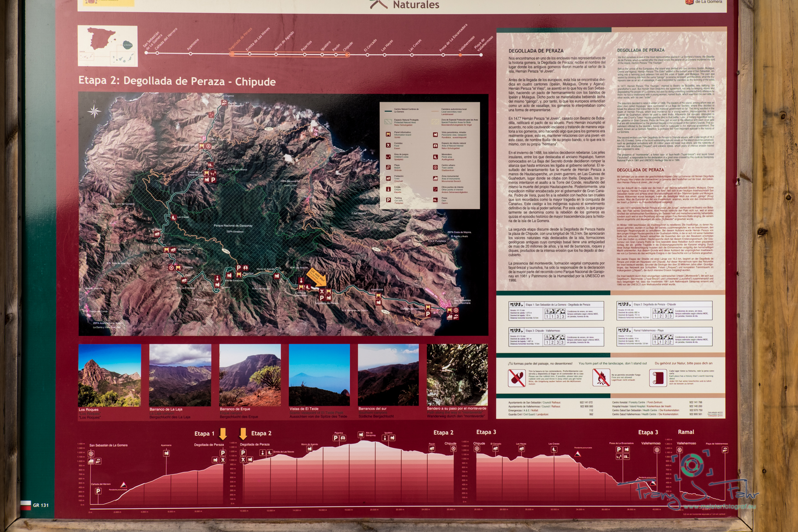This screenshot has height=532, width=798.
Task: Click parking icon under Cañada del Herrero
Action: [98, 491]
